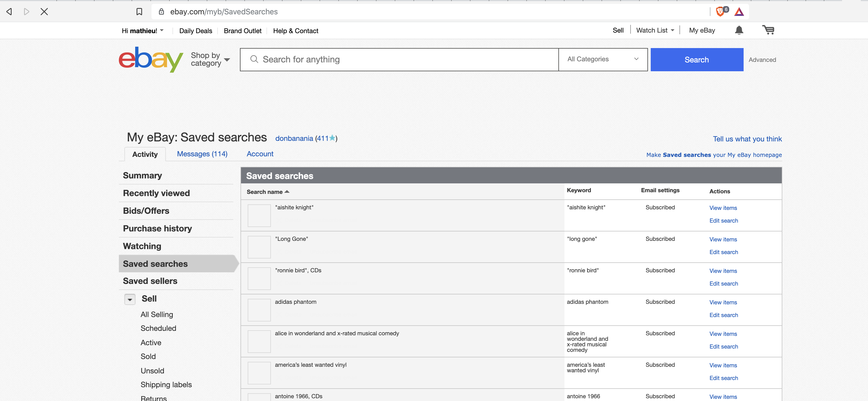Open the Advanced search link
Image resolution: width=868 pixels, height=401 pixels.
coord(762,60)
